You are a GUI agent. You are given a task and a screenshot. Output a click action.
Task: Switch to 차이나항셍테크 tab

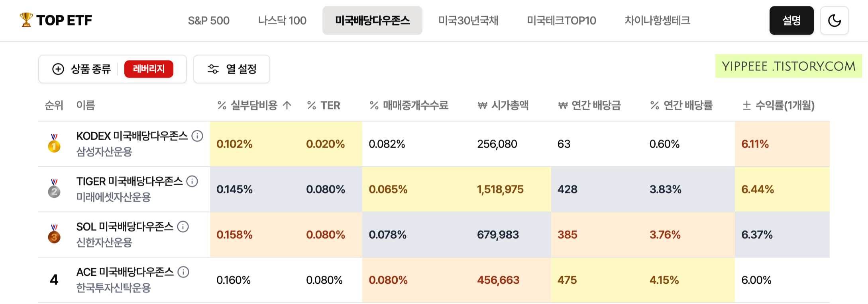tap(657, 20)
